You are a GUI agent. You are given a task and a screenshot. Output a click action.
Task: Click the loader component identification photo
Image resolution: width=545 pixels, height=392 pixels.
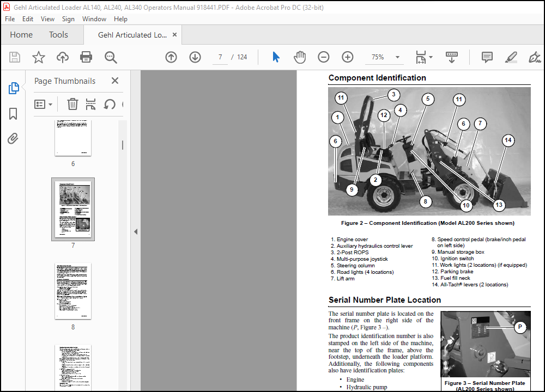pyautogui.click(x=429, y=151)
